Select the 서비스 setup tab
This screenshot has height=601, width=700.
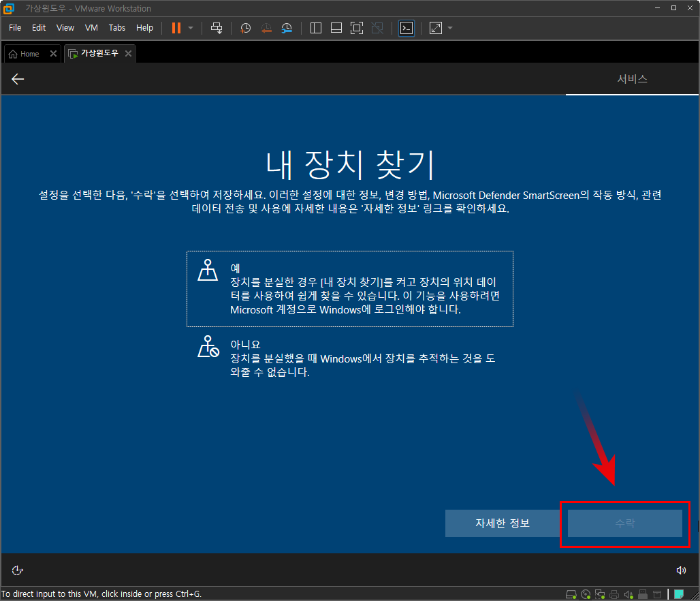[x=632, y=79]
